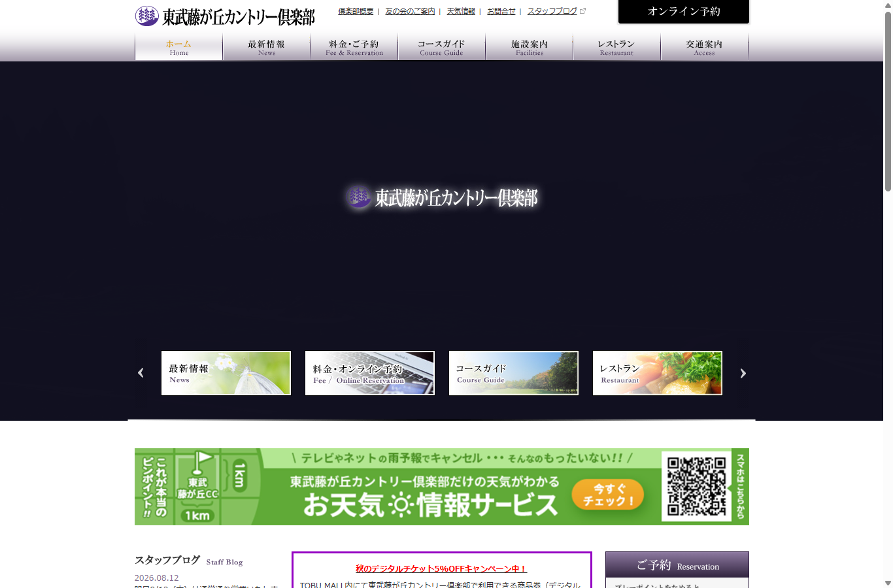Select the レストラン carousel thumbnail

pyautogui.click(x=658, y=373)
